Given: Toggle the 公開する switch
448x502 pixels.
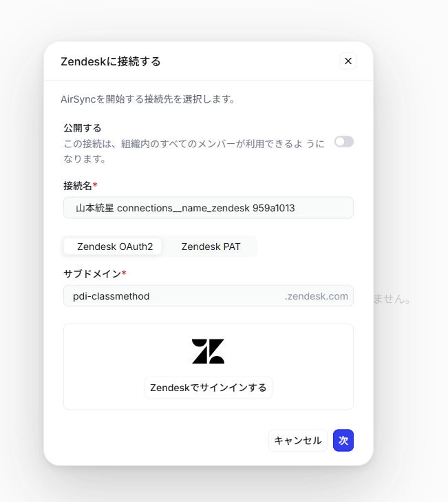Looking at the screenshot, I should point(344,141).
